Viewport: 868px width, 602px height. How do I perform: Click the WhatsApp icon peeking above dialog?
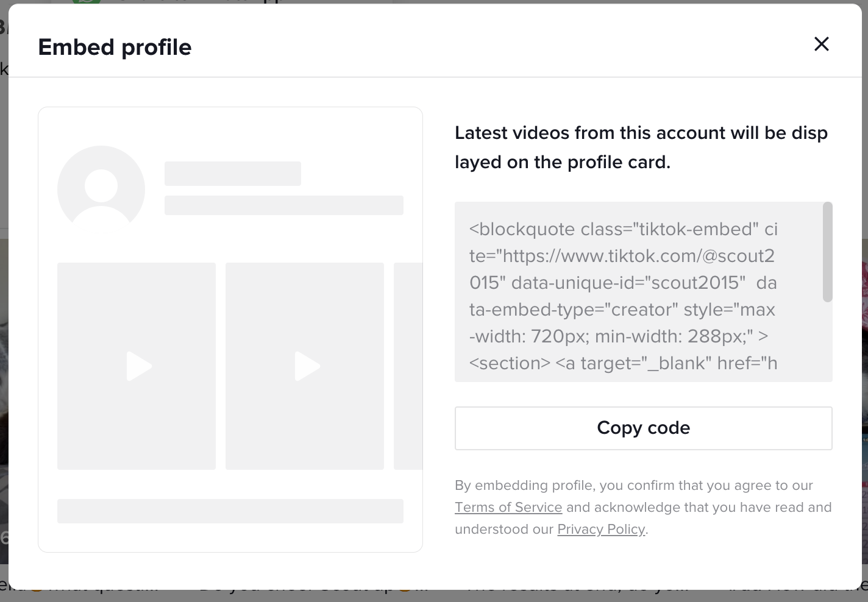coord(86,2)
